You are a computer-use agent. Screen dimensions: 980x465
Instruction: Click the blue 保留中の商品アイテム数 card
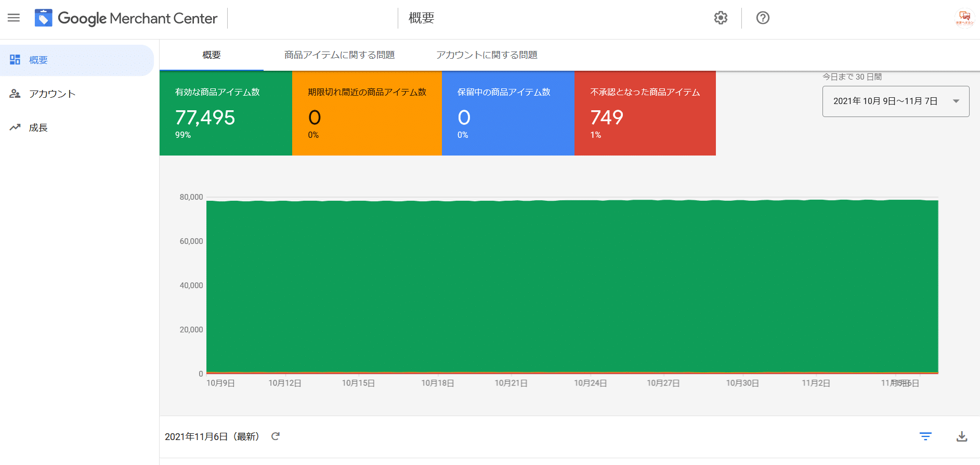(x=508, y=113)
